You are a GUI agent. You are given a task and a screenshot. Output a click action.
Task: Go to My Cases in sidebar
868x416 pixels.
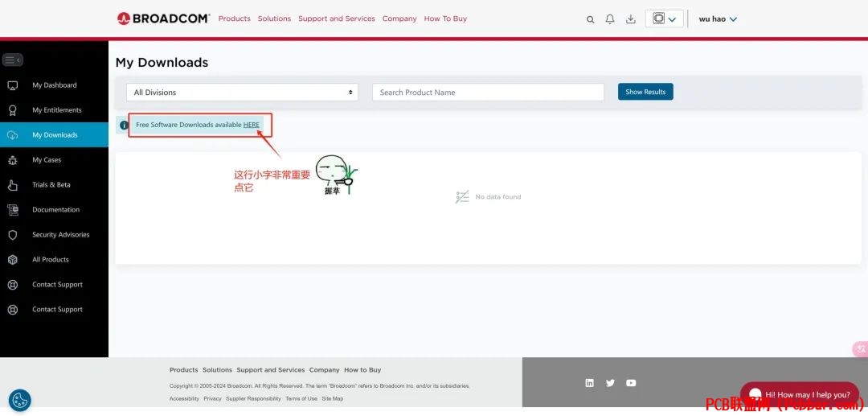click(55, 160)
